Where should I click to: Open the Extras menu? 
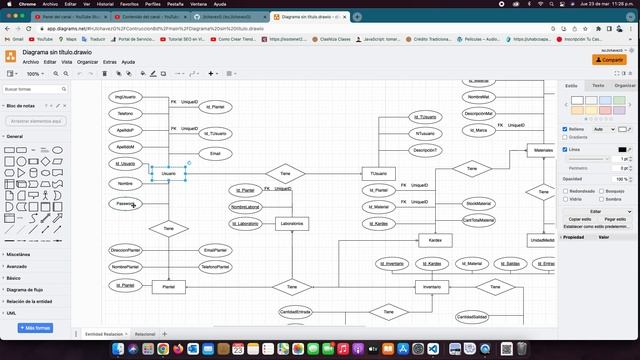(x=109, y=62)
